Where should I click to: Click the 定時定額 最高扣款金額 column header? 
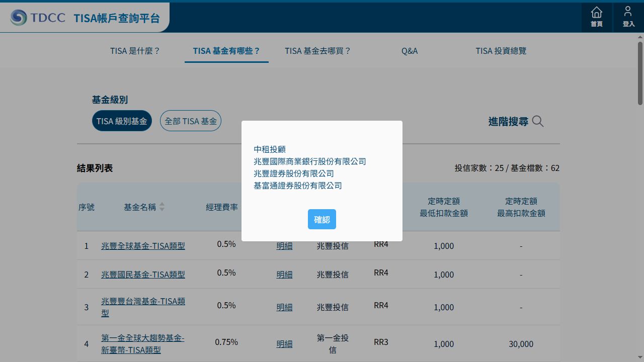click(x=521, y=207)
